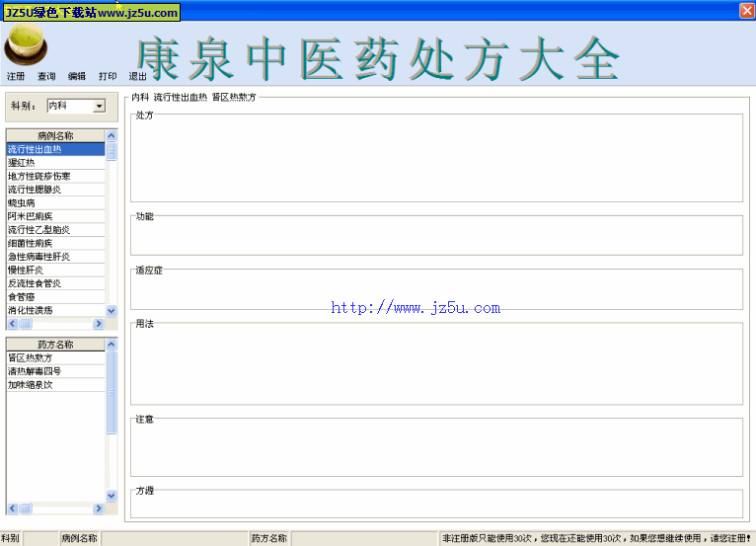The height and width of the screenshot is (546, 756).
Task: Select 清热解毒四号 prescription row
Action: (x=55, y=371)
